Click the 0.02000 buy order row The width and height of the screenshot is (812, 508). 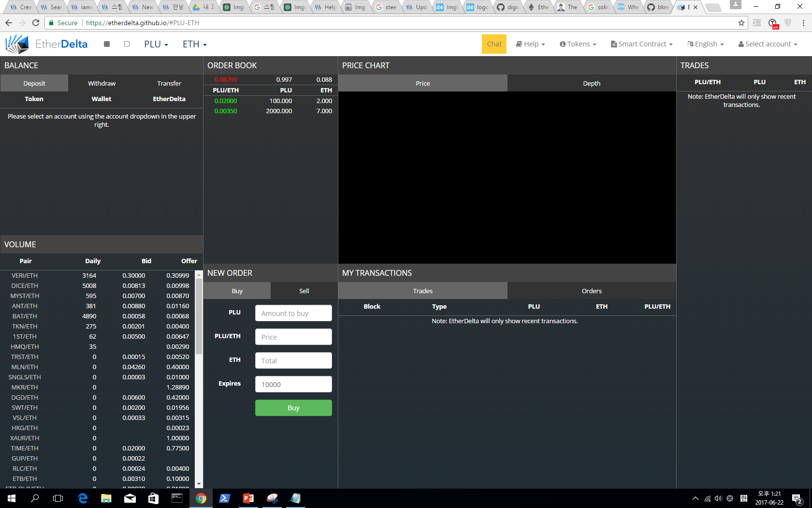(271, 101)
